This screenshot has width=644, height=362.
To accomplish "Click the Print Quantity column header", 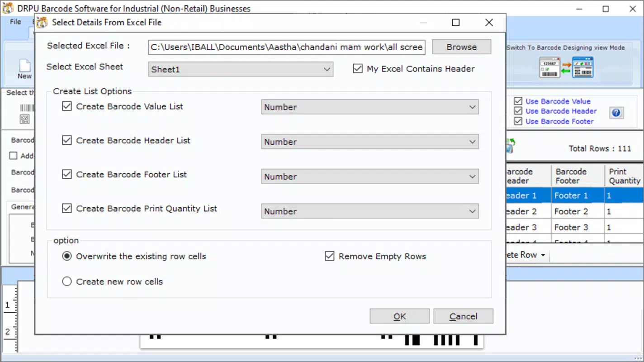I will pos(624,176).
